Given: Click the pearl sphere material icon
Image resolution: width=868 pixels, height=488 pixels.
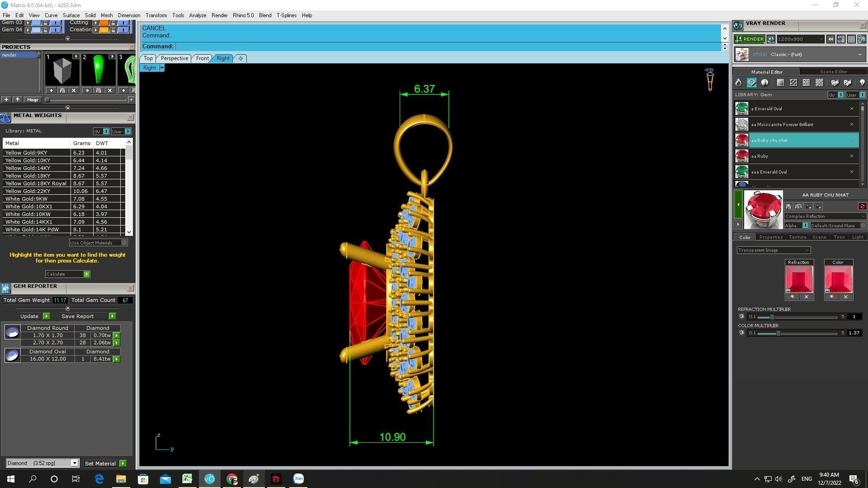Looking at the screenshot, I should (x=764, y=83).
